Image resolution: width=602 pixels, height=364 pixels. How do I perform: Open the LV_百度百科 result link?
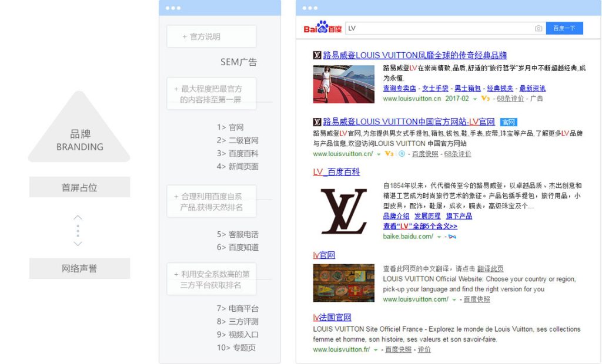click(x=336, y=172)
